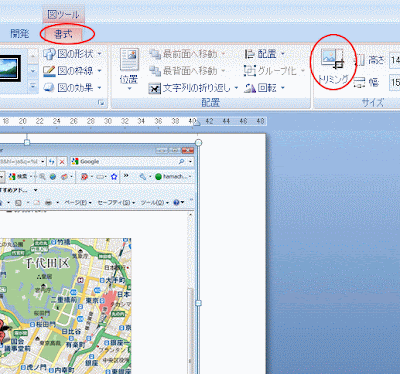The image size is (400, 374).
Task: Click the 最前面へ移動 icon
Action: point(155,54)
